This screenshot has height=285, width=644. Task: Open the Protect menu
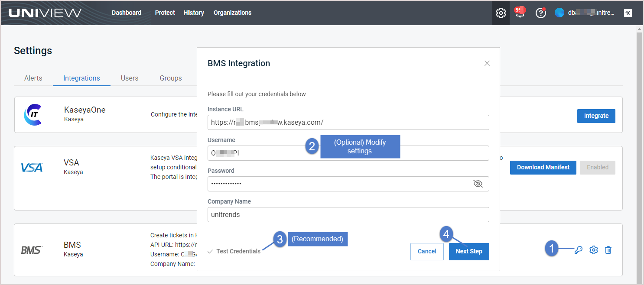coord(165,13)
